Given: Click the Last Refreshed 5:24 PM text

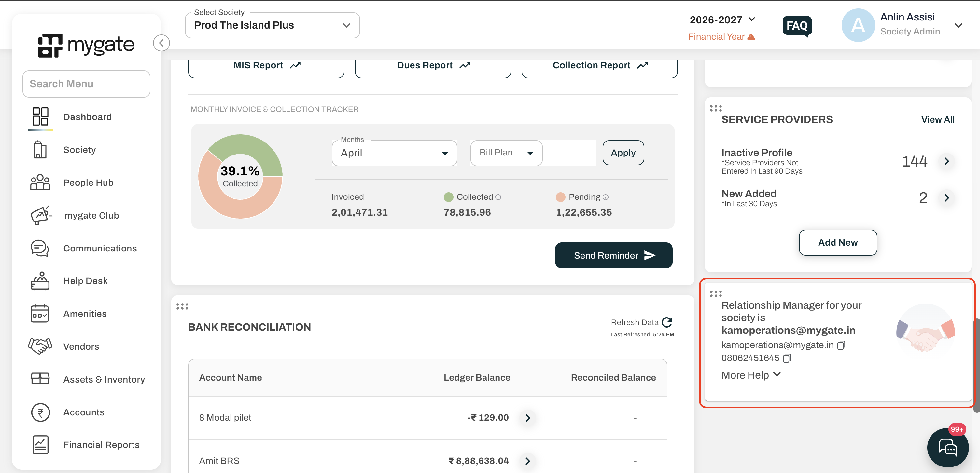Looking at the screenshot, I should coord(642,335).
